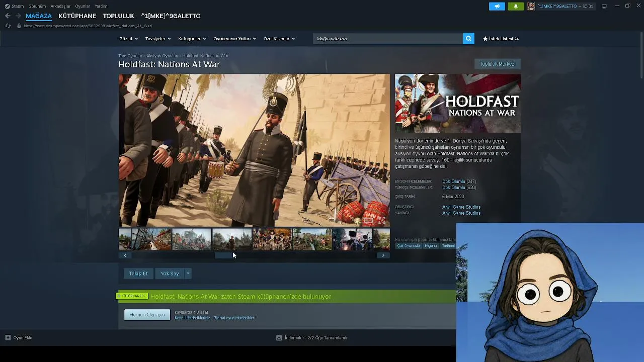Click the padlock icon beside the URL
The width and height of the screenshot is (644, 362).
[x=19, y=26]
